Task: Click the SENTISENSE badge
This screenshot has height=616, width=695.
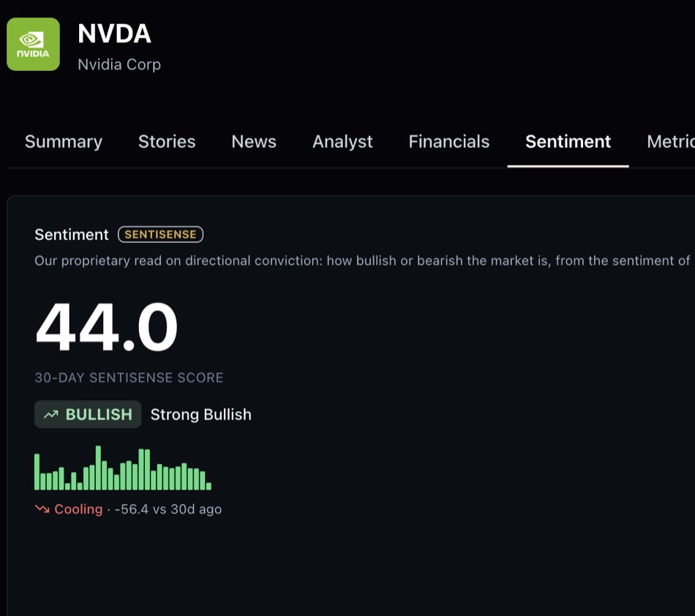Action: [x=160, y=234]
